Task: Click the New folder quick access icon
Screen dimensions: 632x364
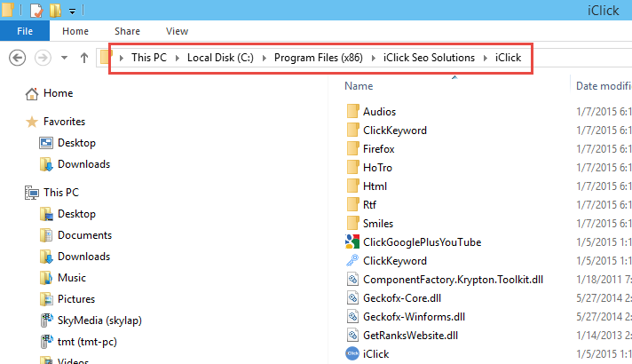Action: (55, 10)
